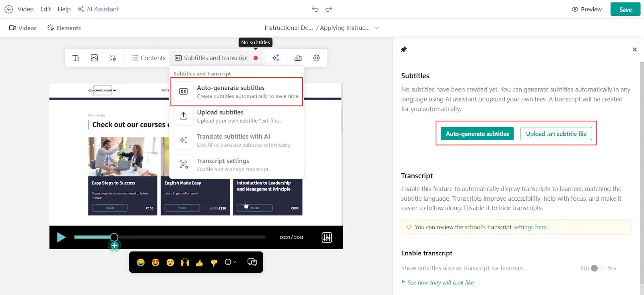Select the text tool icon
644x295 pixels.
click(x=76, y=58)
